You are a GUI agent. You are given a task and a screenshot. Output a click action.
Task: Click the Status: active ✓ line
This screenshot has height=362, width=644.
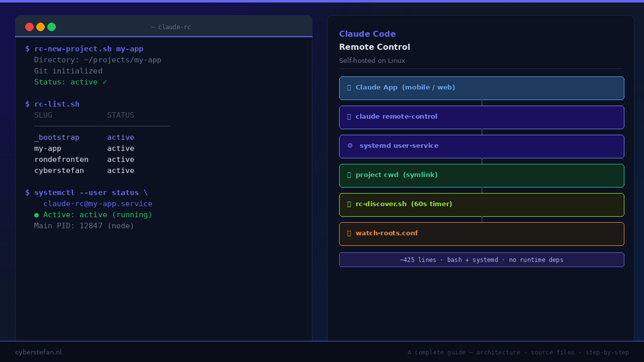[70, 82]
